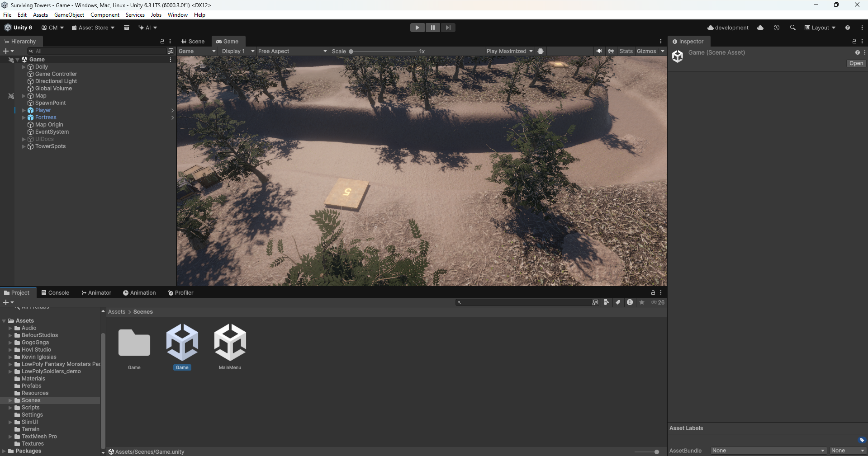Open the Unity cloud icon

click(760, 28)
